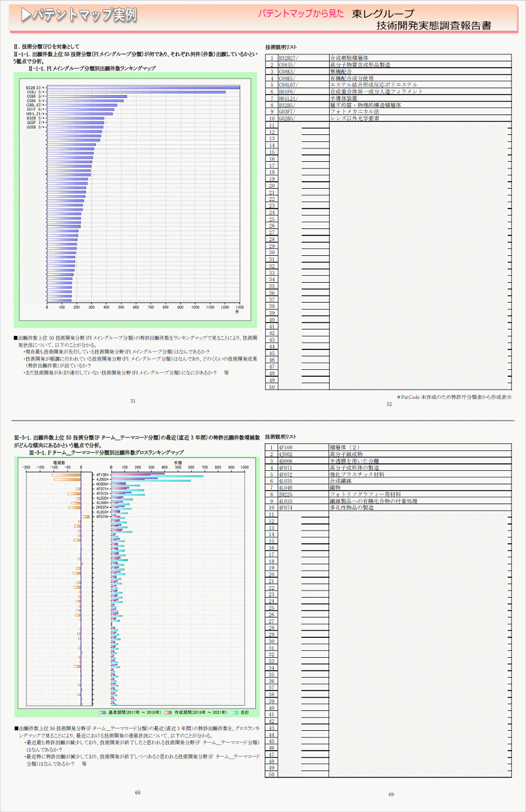This screenshot has height=812, width=526.
Task: Click the 1200 value on the FI chart axis
Action: pos(225,307)
